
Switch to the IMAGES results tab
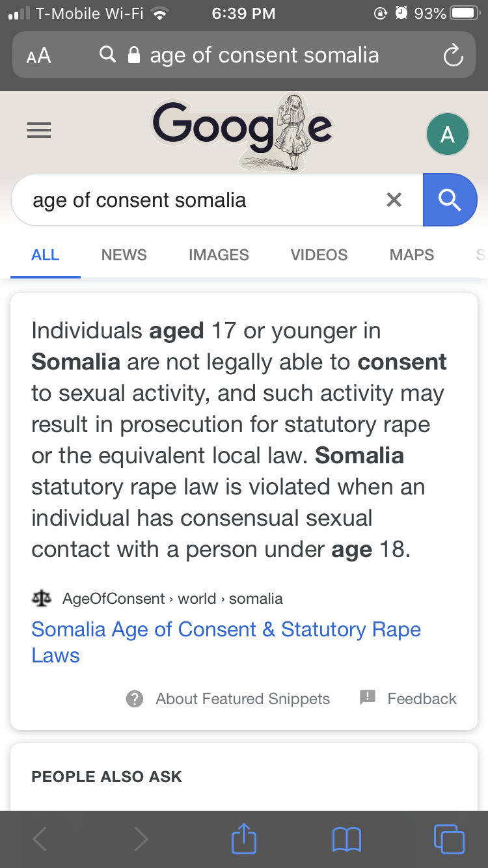click(219, 255)
